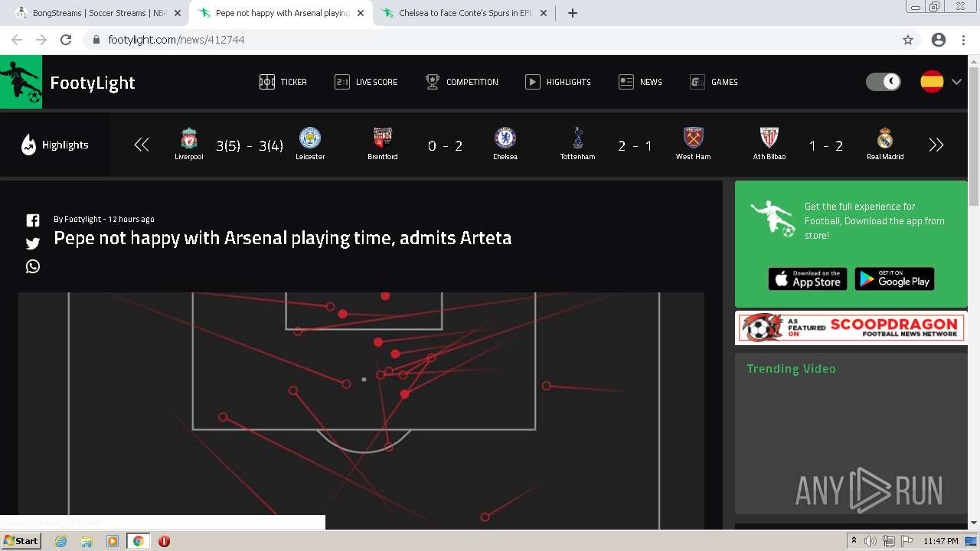Click the West Ham club crest
Screen dimensions: 980x551
point(694,138)
